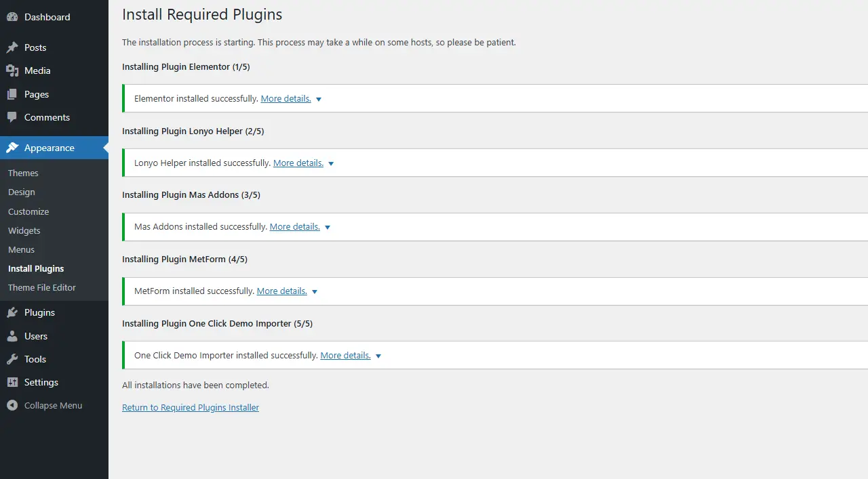The image size is (868, 479).
Task: Expand the Mas Addons details arrow
Action: coord(328,228)
